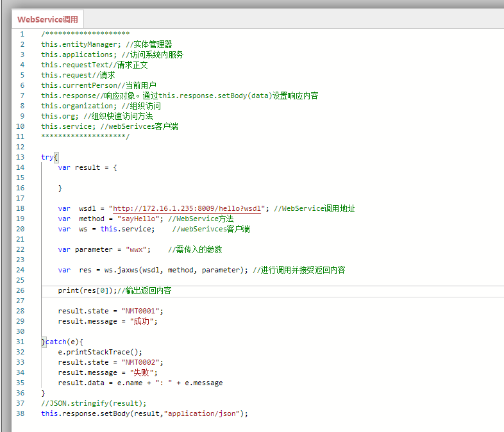Click the "NMT0002" state string

point(140,362)
